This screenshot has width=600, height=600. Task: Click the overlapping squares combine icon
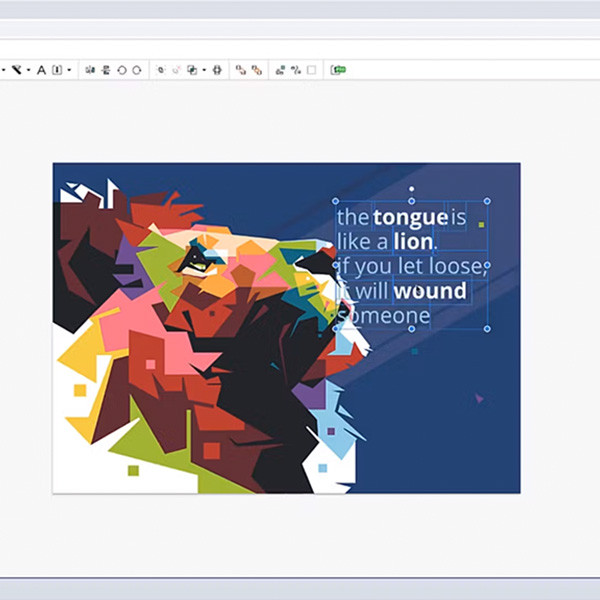click(192, 70)
